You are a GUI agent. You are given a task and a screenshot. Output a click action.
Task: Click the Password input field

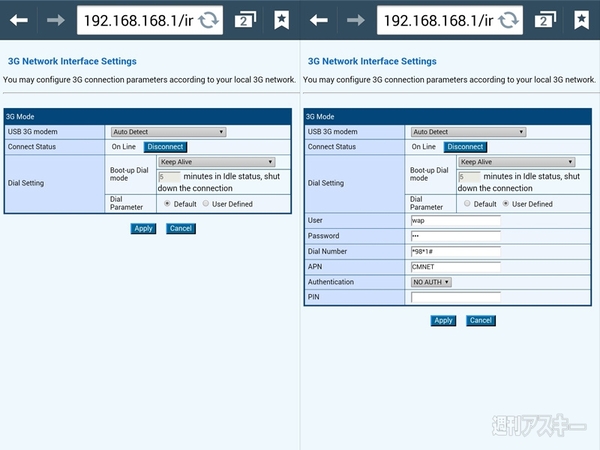coord(456,236)
